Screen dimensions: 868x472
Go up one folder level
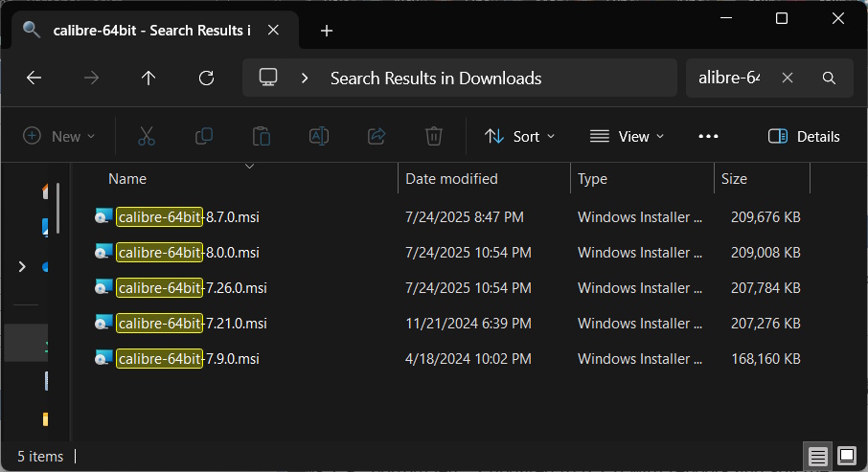tap(148, 79)
